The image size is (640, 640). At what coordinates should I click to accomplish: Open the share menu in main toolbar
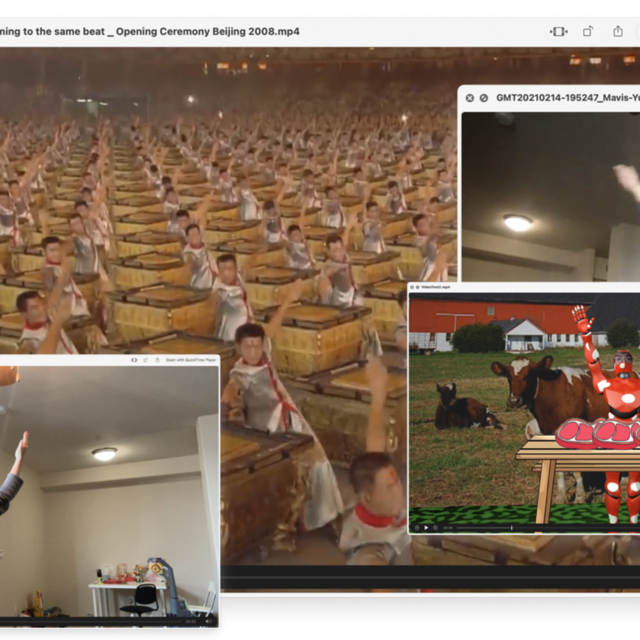(x=617, y=31)
